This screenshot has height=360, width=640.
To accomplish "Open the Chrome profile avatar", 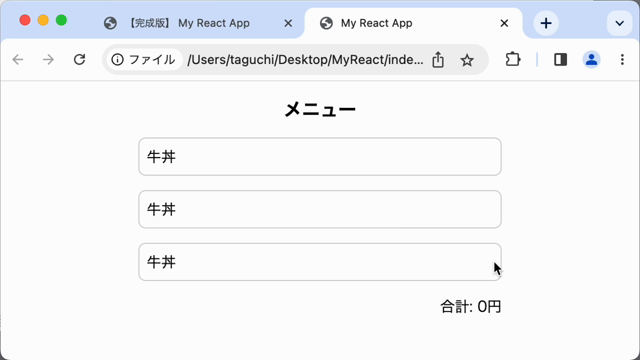I will (x=591, y=60).
